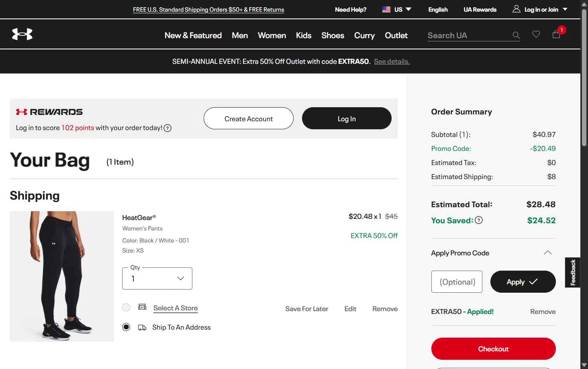Click the HeatGear product name
The width and height of the screenshot is (588, 369).
pyautogui.click(x=139, y=218)
